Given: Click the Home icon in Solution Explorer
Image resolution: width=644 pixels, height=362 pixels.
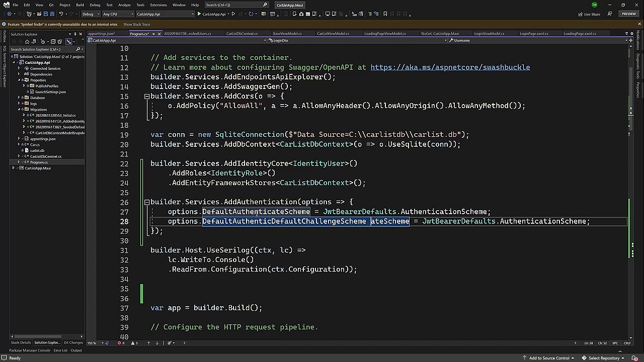Looking at the screenshot, I should [x=27, y=42].
